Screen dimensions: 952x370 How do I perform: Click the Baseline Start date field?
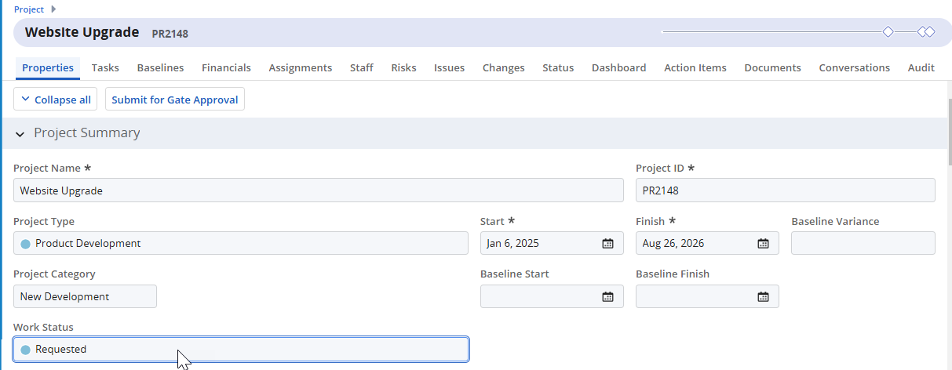pos(551,296)
